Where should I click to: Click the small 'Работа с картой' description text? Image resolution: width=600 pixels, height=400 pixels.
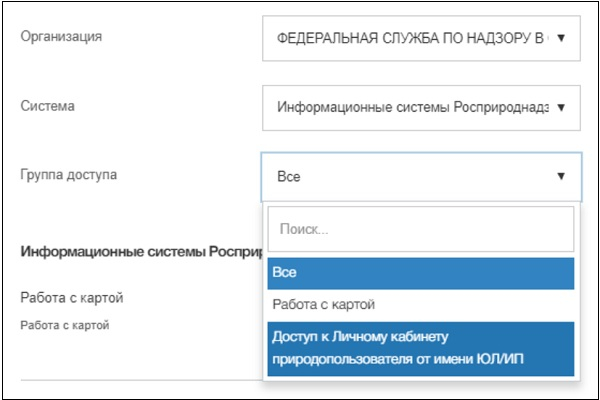pos(65,325)
